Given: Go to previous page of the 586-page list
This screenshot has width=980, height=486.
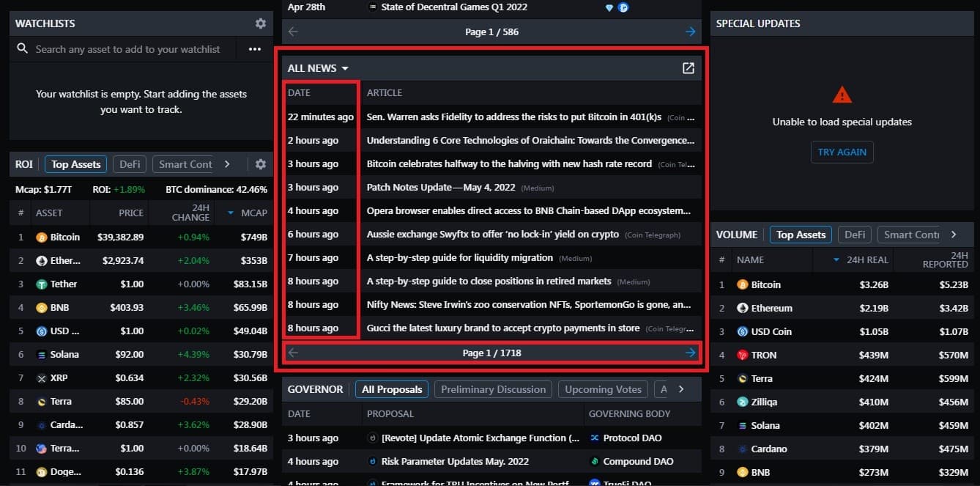Looking at the screenshot, I should click(x=293, y=32).
